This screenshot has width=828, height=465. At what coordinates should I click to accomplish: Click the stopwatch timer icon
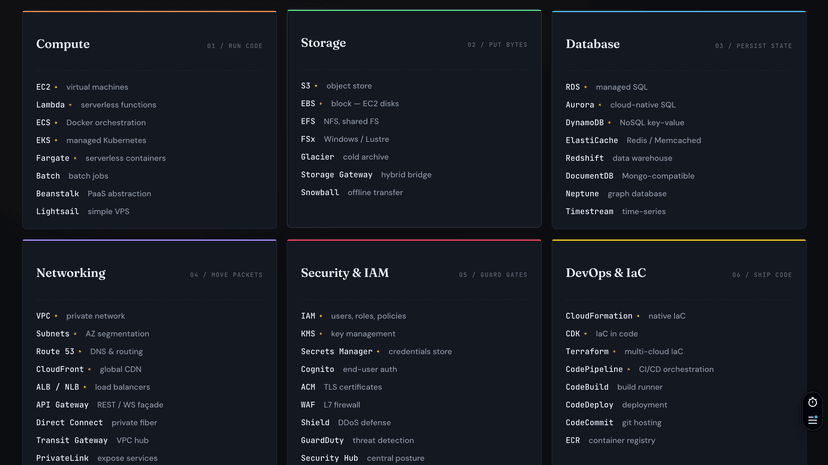(x=812, y=402)
